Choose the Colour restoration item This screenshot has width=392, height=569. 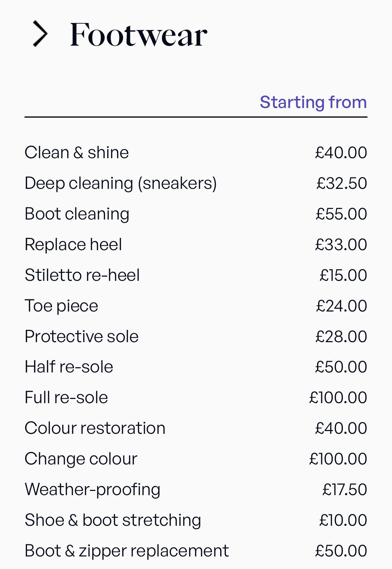(x=196, y=428)
